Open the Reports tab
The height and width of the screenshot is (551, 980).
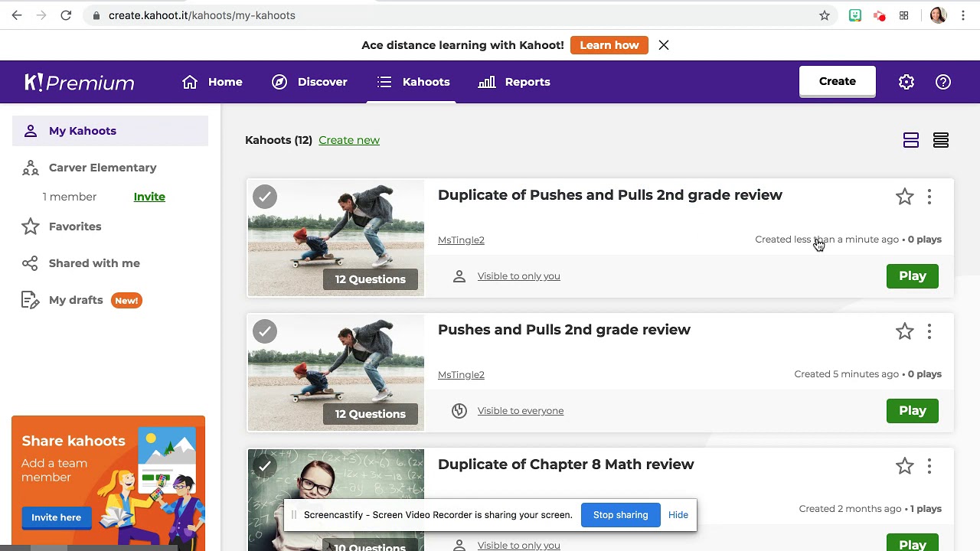[514, 82]
